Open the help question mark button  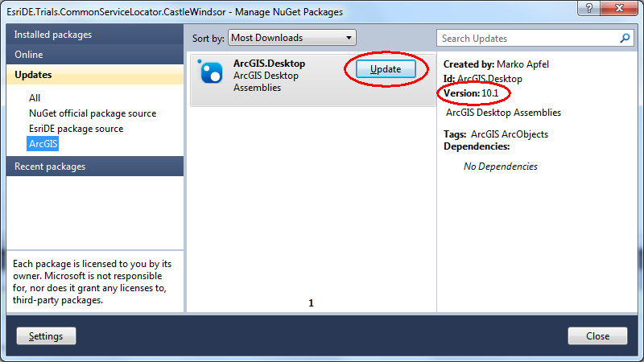pos(588,8)
